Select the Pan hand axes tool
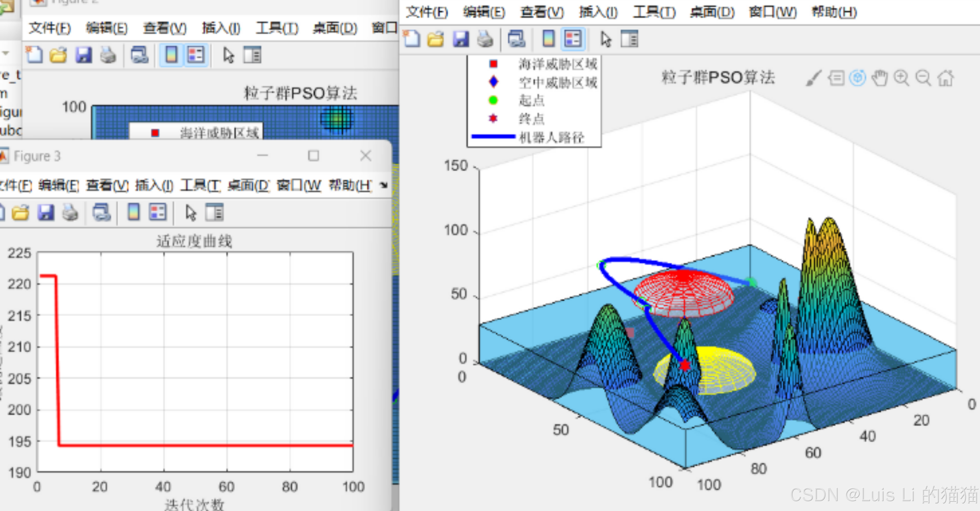This screenshot has width=980, height=511. click(879, 78)
